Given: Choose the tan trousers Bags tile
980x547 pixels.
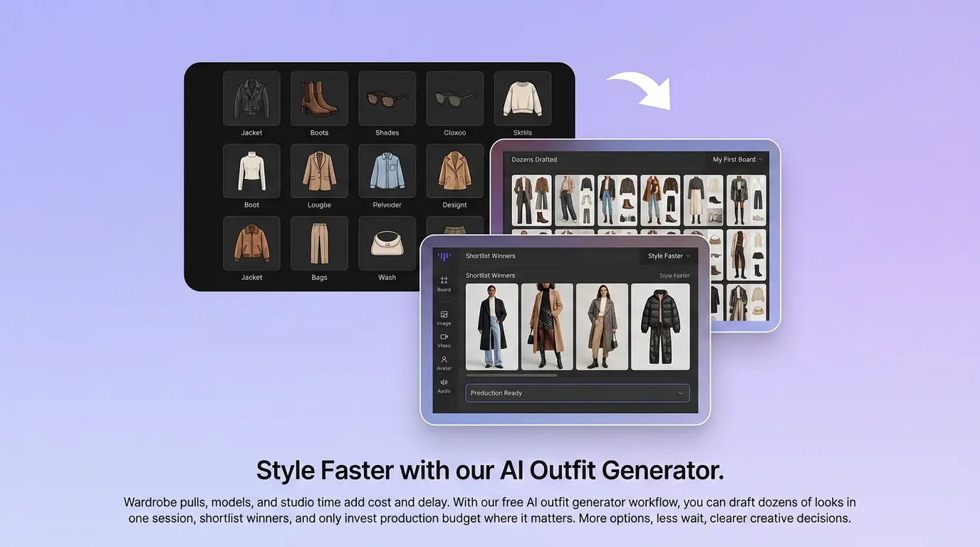Looking at the screenshot, I should coord(319,244).
